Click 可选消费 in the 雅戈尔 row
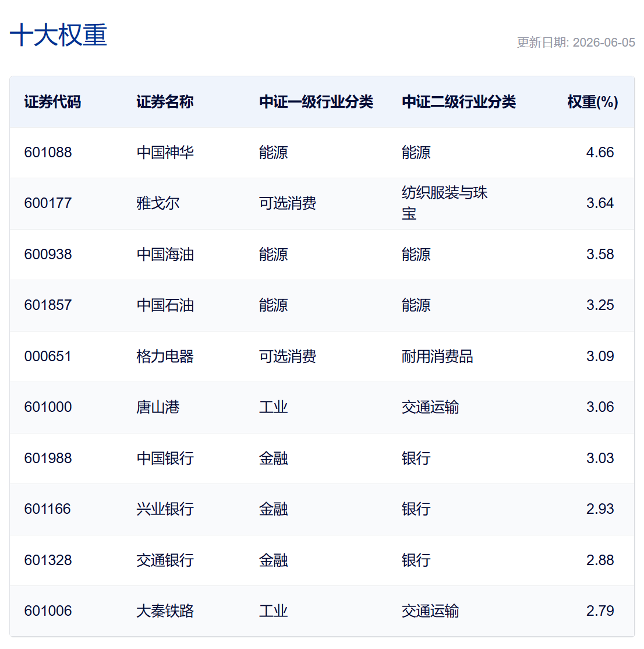The image size is (644, 649). tap(288, 203)
